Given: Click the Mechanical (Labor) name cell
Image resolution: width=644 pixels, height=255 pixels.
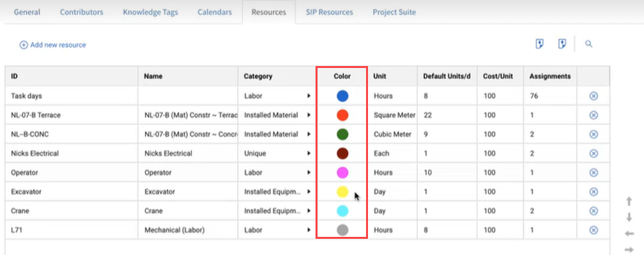Looking at the screenshot, I should coord(188,230).
